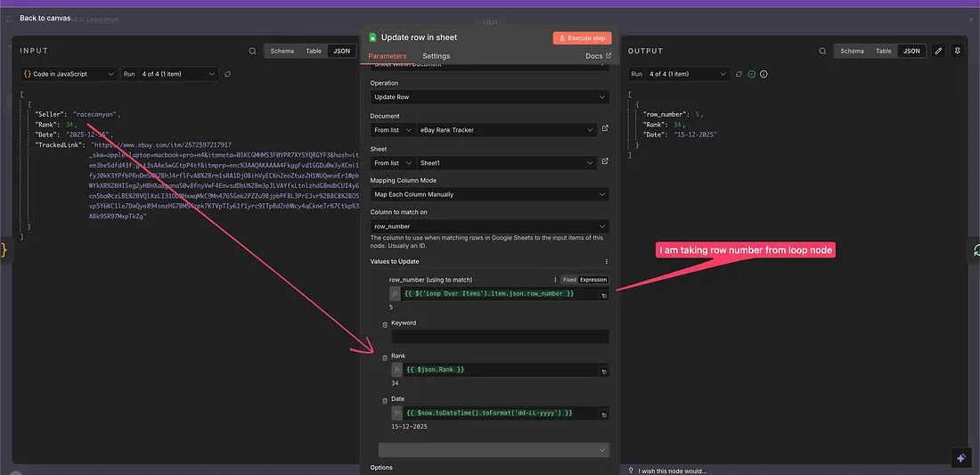
Task: Click the pencil edit icon in OUTPUT panel
Action: tap(938, 52)
